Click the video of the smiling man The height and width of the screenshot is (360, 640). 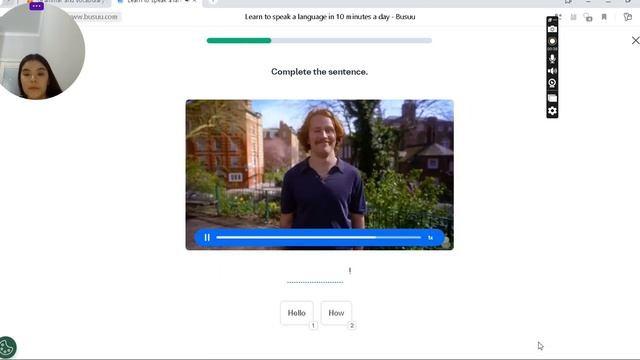[x=320, y=175]
